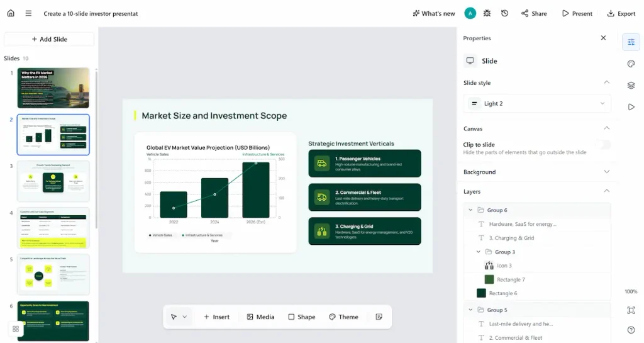Viewport: 644px width, 343px height.
Task: Click the 2026 (Est) bar in chart
Action: point(256,190)
